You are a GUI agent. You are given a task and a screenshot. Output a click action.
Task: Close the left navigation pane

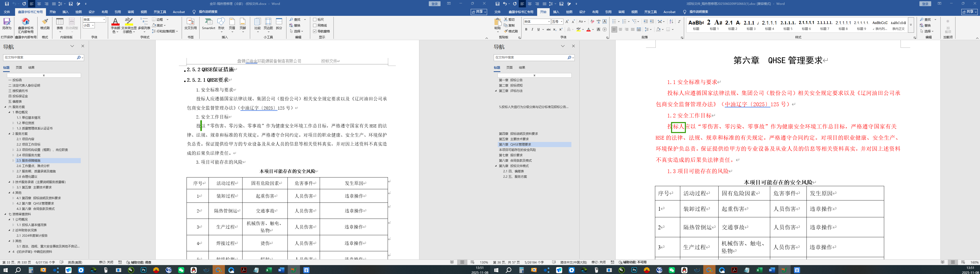83,46
